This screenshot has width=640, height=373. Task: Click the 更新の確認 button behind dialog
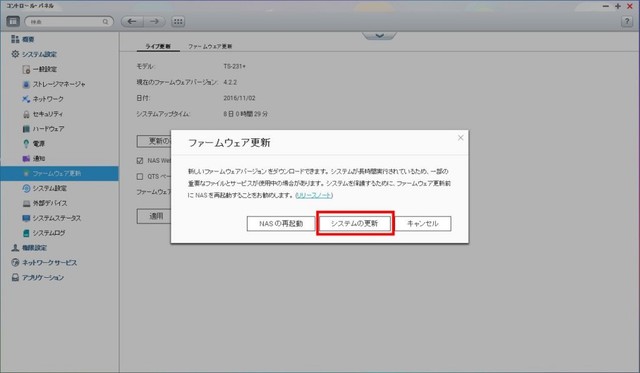tap(154, 141)
